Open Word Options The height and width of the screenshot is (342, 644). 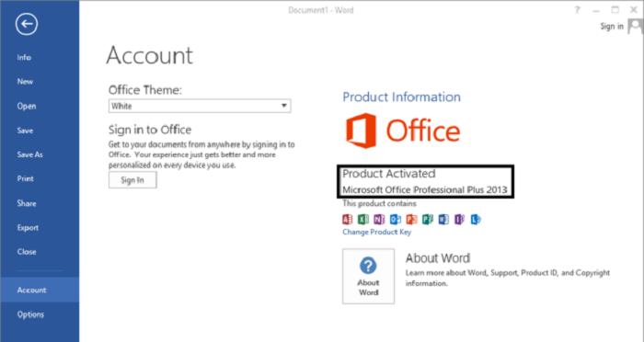[x=30, y=315]
